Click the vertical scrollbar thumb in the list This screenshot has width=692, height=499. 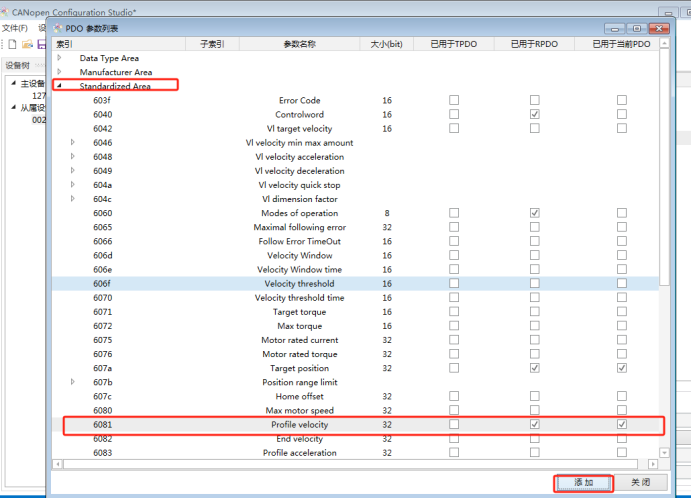tap(665, 167)
